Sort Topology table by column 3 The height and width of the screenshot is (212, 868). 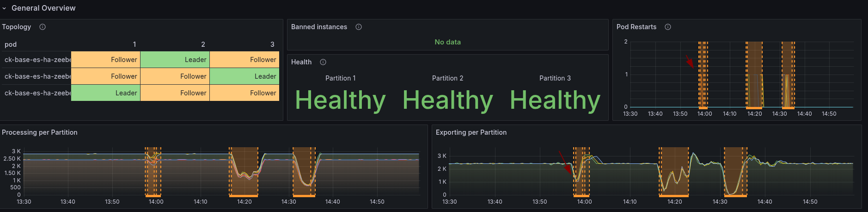point(272,44)
